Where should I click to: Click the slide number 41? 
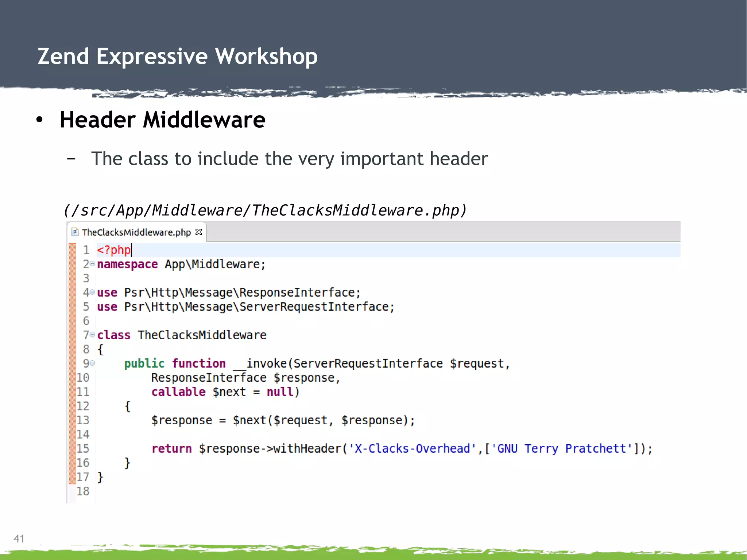pos(19,538)
